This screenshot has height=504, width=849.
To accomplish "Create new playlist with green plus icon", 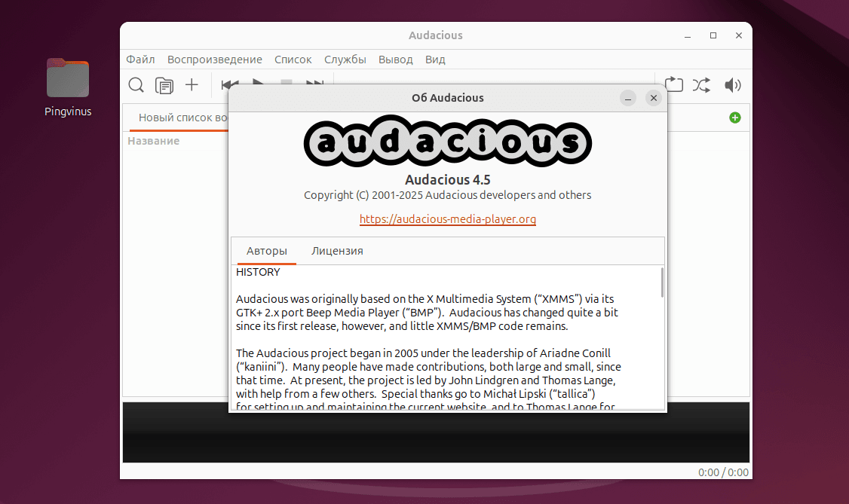I will click(x=734, y=118).
